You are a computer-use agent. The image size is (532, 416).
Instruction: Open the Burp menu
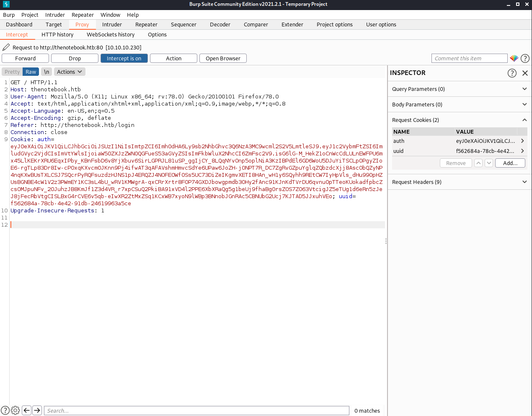pyautogui.click(x=9, y=15)
